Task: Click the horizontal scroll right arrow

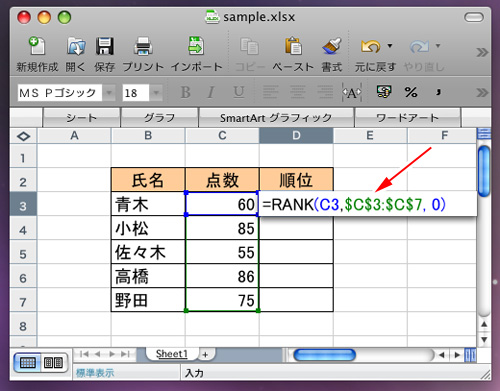Action: tap(457, 355)
